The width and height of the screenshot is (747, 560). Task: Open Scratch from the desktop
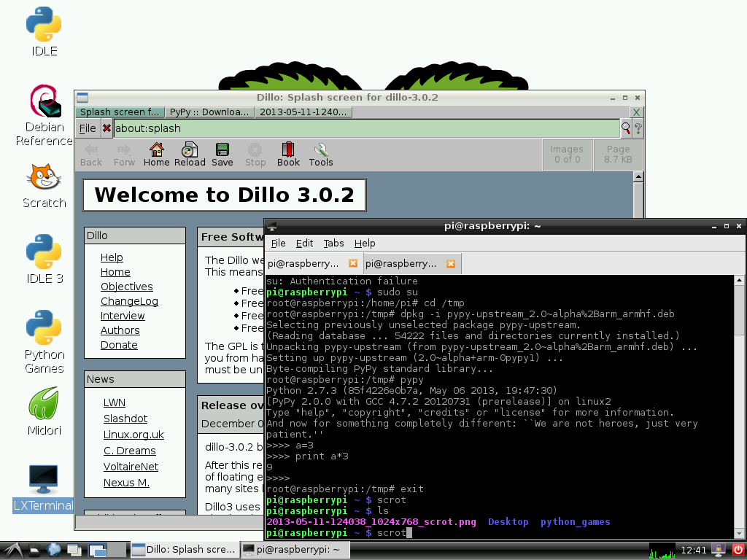click(x=44, y=186)
